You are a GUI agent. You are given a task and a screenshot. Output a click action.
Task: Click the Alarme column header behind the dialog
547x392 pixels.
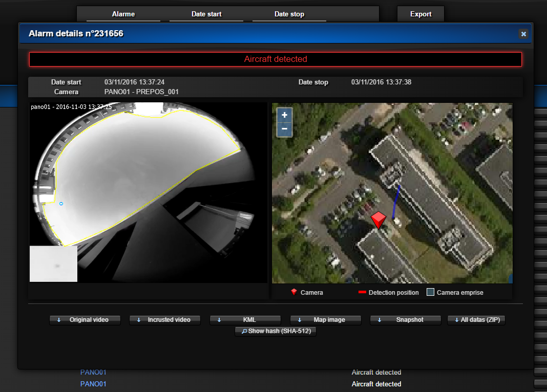point(123,14)
